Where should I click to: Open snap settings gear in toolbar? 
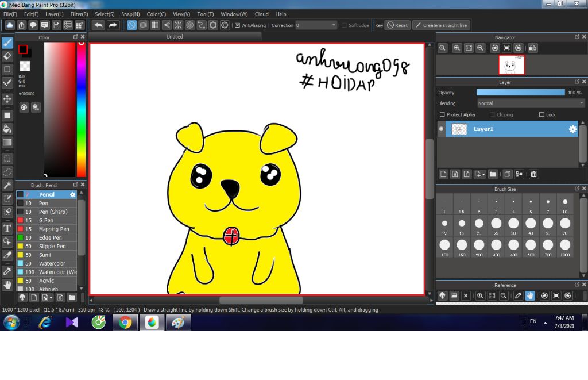[x=225, y=25]
